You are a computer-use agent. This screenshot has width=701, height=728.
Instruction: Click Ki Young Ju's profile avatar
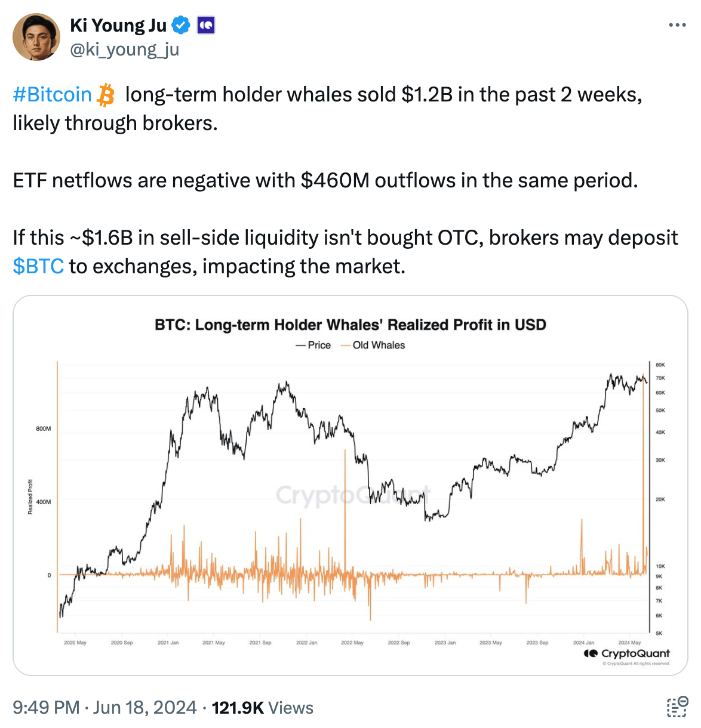click(x=38, y=37)
